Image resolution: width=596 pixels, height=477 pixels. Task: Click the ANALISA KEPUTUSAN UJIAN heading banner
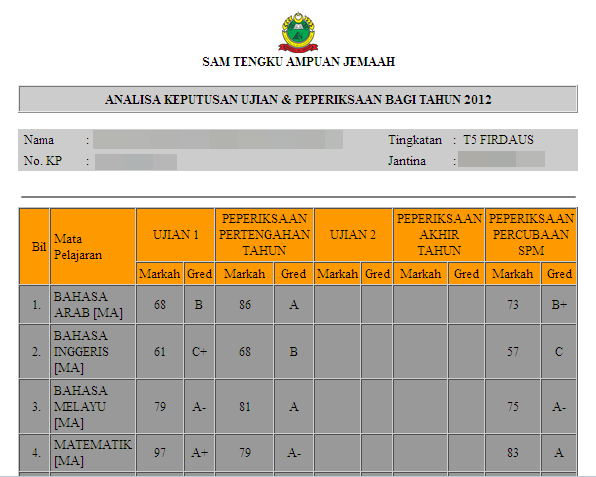coord(298,99)
